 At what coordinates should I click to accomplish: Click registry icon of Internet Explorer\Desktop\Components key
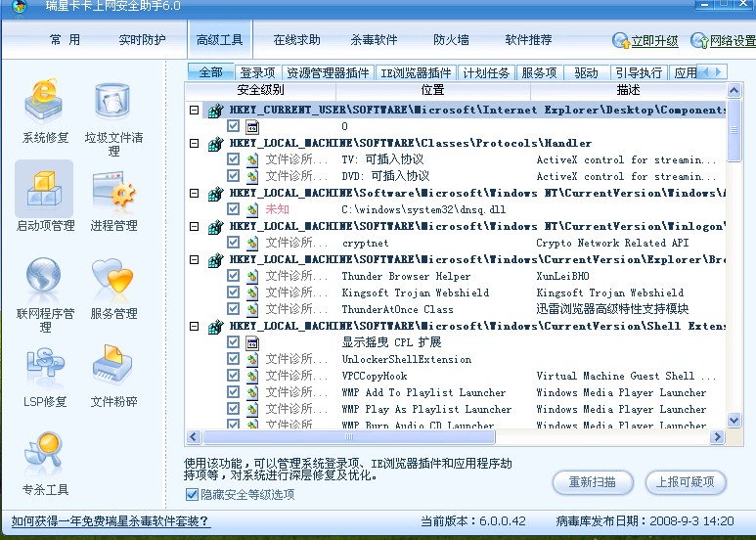tap(215, 111)
